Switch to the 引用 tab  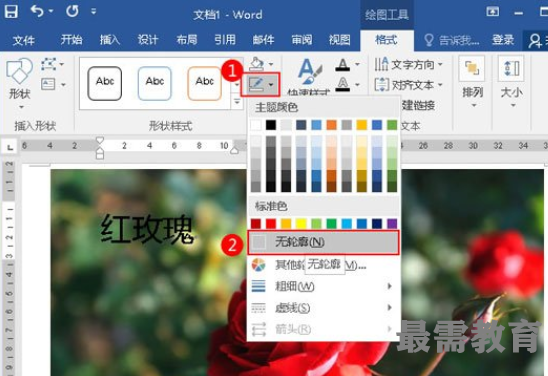225,40
